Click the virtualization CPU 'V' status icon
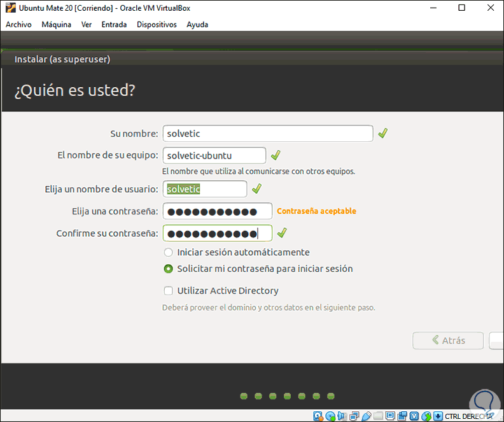This screenshot has height=422, width=504. (x=414, y=416)
